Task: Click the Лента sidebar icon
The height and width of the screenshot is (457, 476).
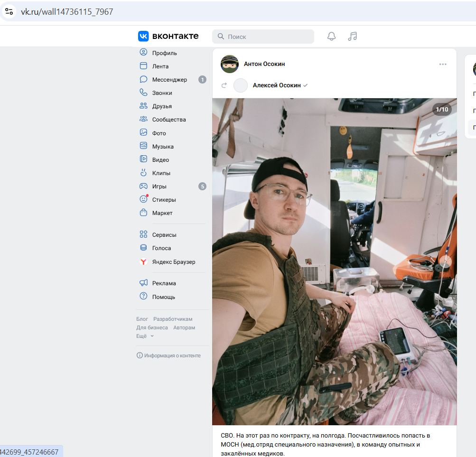Action: tap(143, 66)
